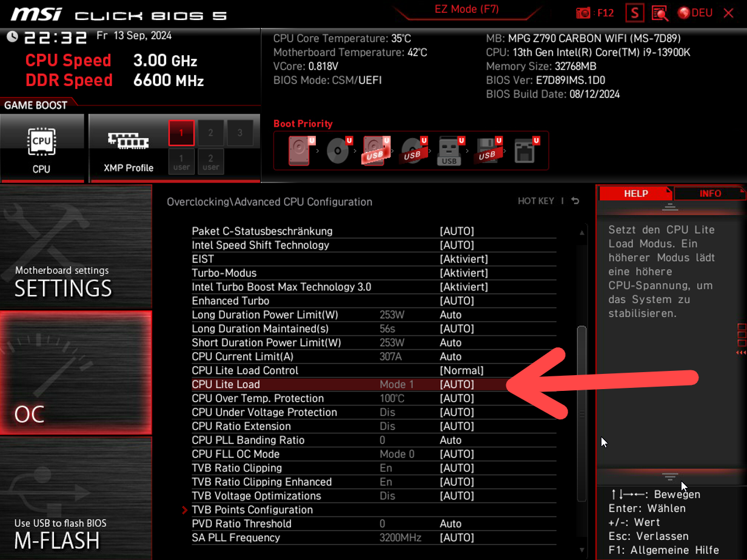Click the RAM module XMP Profile icon

[x=128, y=141]
